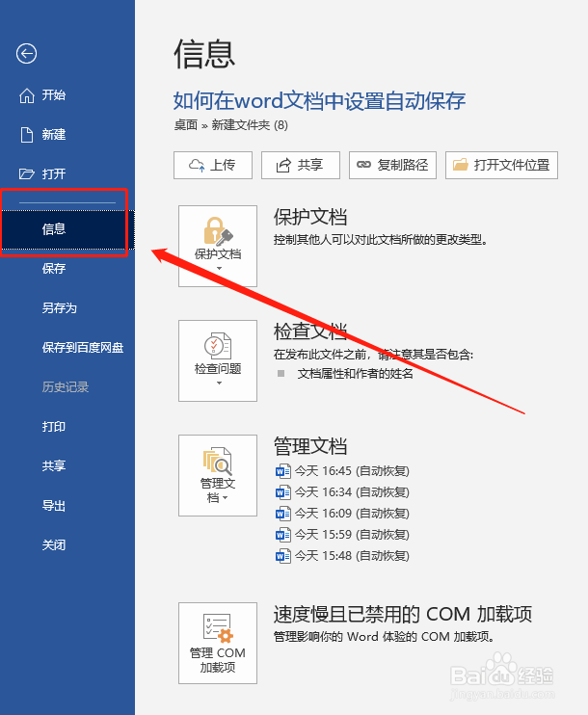The height and width of the screenshot is (715, 588).
Task: Click the Word file icon beside 16:34
Action: (283, 492)
